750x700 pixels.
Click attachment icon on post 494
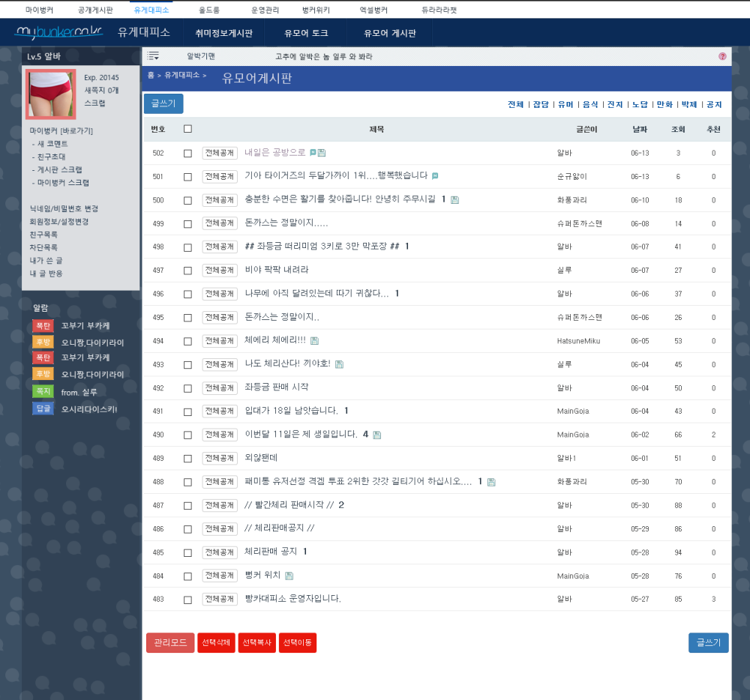314,341
